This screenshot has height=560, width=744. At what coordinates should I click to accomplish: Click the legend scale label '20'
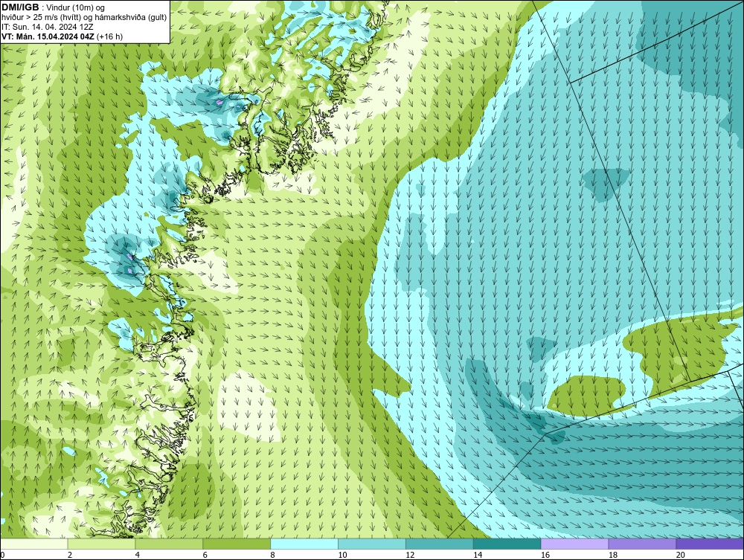point(681,555)
